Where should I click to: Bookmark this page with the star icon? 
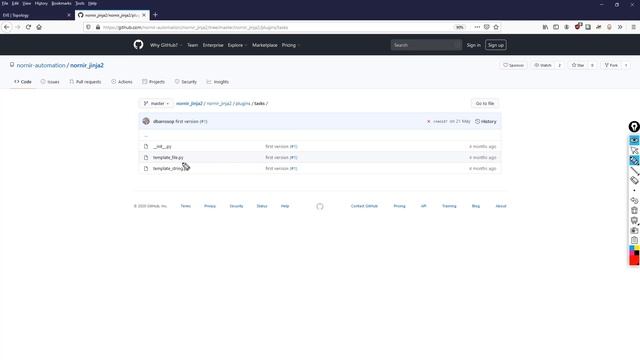pyautogui.click(x=496, y=27)
